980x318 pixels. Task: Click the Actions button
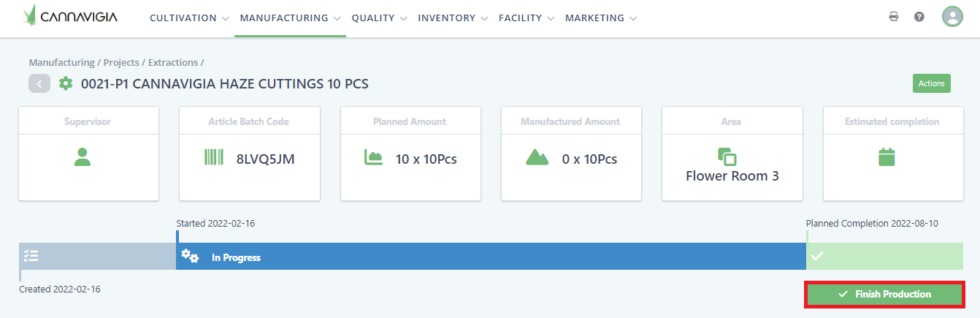[931, 83]
